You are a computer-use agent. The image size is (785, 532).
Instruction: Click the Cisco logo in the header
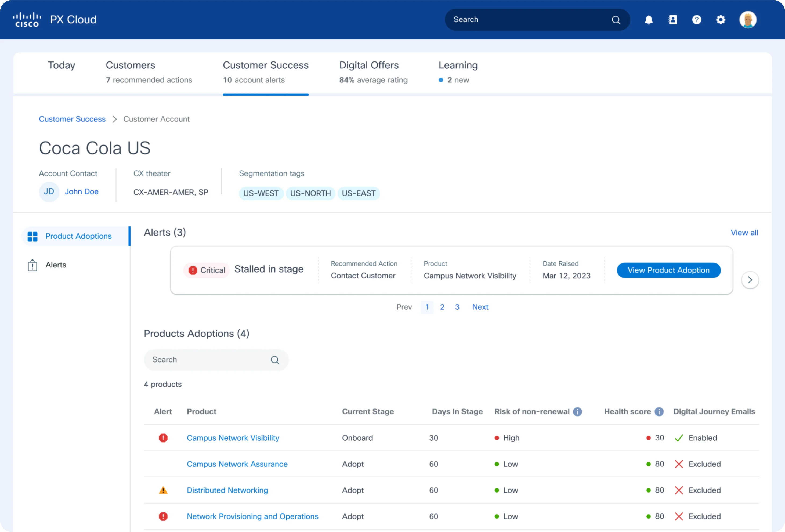pyautogui.click(x=27, y=20)
